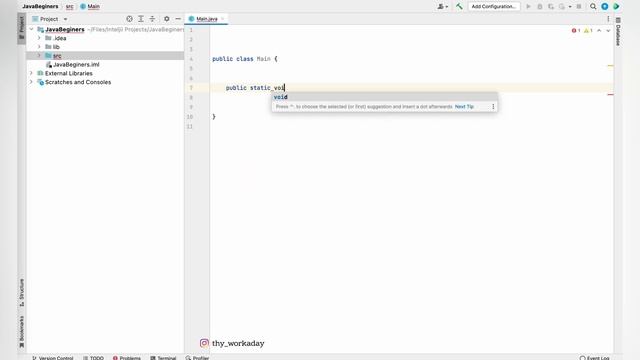This screenshot has height=360, width=640.
Task: Toggle the Project tool window stripe
Action: [22, 28]
